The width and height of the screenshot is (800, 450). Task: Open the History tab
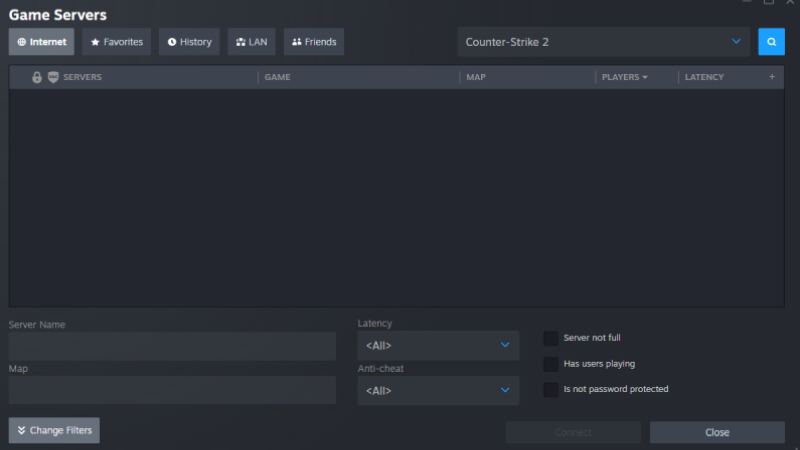pyautogui.click(x=189, y=42)
